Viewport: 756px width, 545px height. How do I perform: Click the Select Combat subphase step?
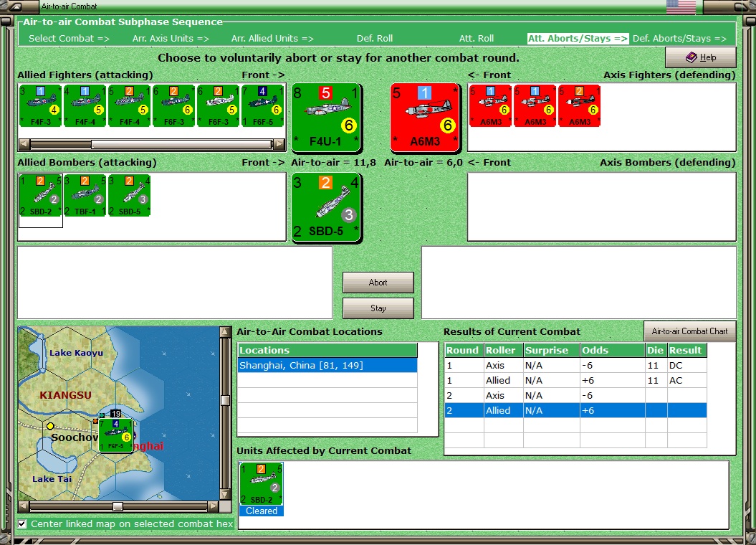point(69,39)
